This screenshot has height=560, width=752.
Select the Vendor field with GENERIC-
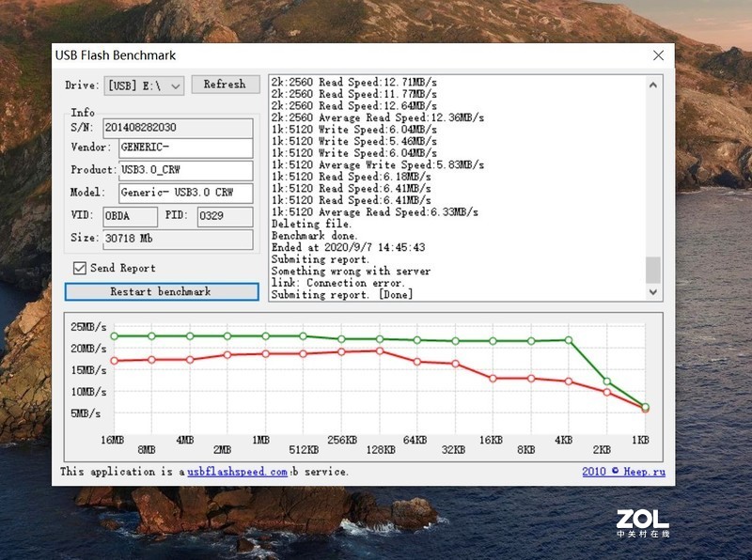(x=185, y=148)
